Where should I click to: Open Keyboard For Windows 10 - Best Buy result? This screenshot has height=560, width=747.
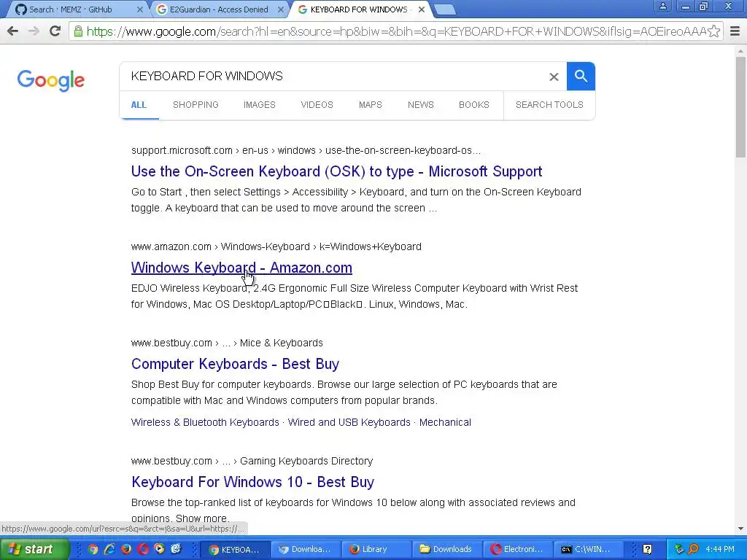click(252, 482)
